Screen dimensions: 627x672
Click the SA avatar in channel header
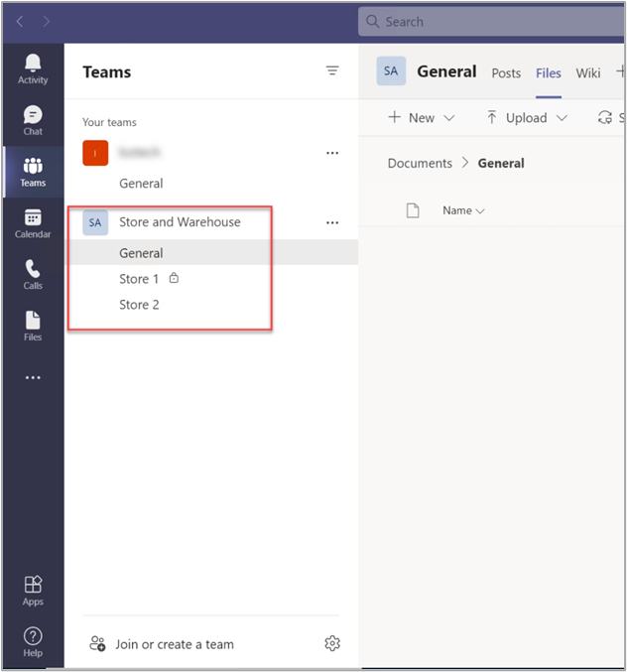pos(391,70)
